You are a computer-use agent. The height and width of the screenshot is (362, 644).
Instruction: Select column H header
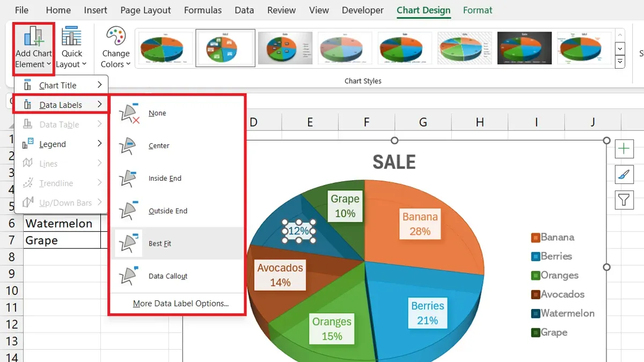[480, 122]
